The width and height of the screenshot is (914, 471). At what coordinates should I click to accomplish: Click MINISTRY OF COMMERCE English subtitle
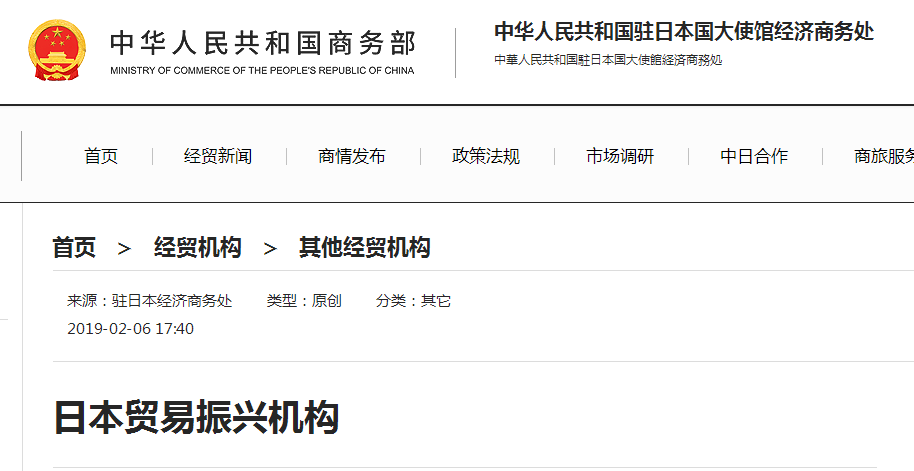[262, 71]
